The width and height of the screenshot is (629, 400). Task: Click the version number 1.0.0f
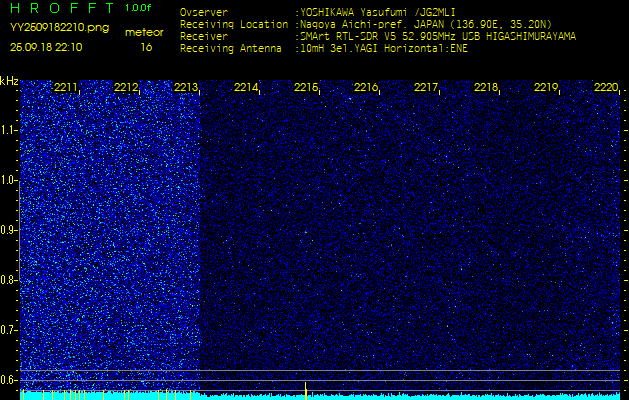138,8
